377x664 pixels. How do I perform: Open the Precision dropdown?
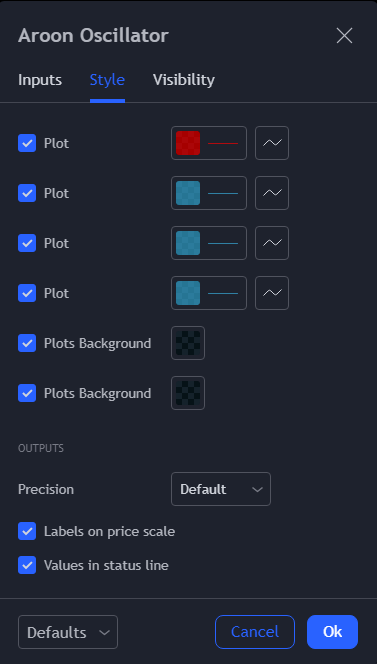click(x=221, y=489)
